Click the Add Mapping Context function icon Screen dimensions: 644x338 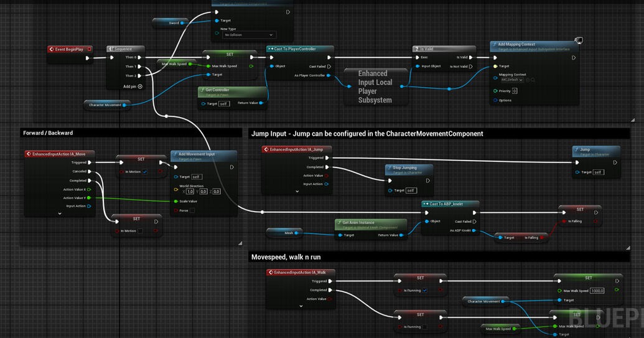tap(494, 45)
